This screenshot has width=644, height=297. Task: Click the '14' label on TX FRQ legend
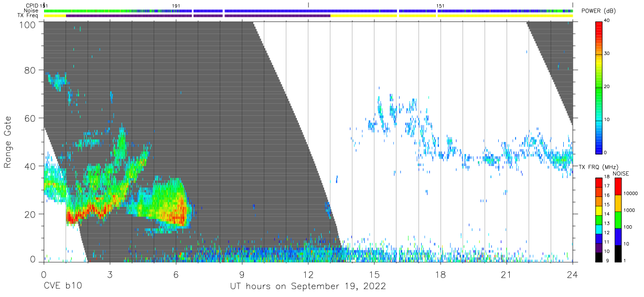click(x=607, y=214)
